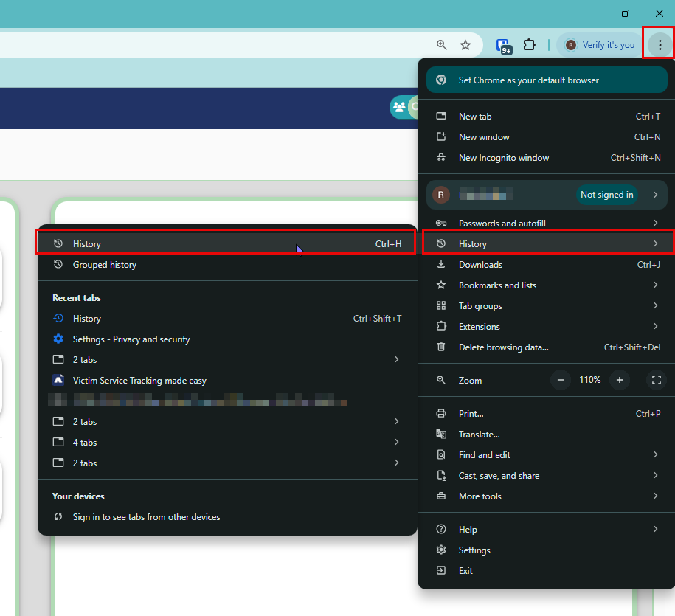Click Set Chrome as your default browser
675x616 pixels.
click(x=547, y=80)
